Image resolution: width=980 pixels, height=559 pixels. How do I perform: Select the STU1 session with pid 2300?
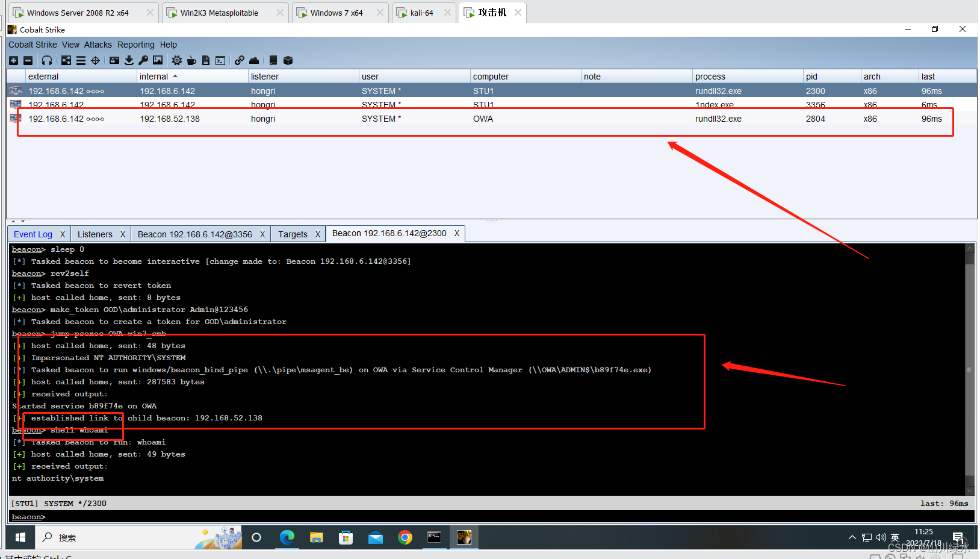(x=492, y=91)
